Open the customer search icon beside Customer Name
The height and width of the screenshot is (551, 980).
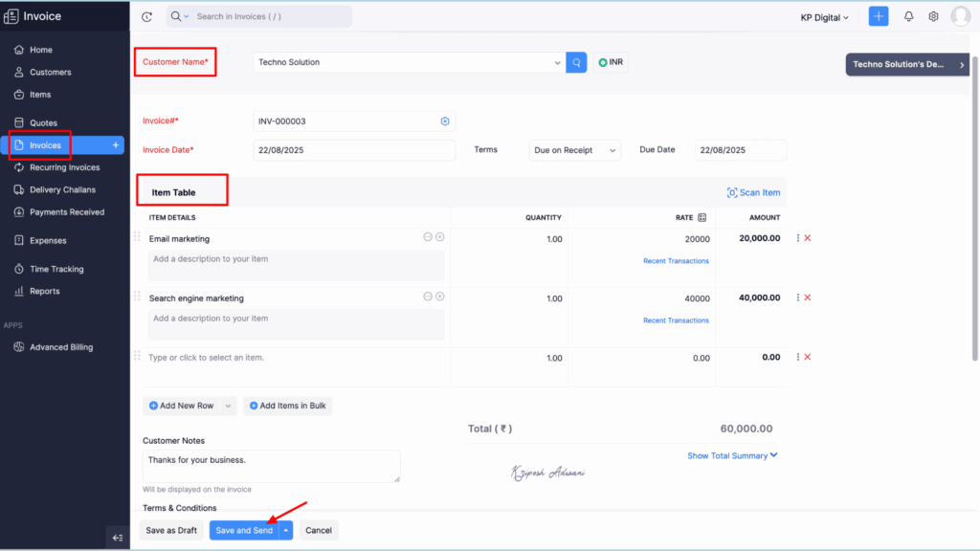[x=575, y=62]
